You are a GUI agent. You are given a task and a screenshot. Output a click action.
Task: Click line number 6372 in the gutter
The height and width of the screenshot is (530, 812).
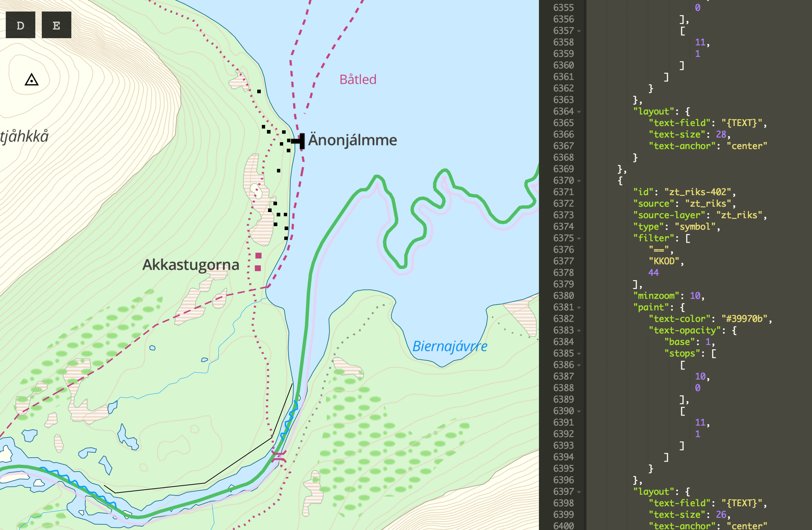point(563,204)
